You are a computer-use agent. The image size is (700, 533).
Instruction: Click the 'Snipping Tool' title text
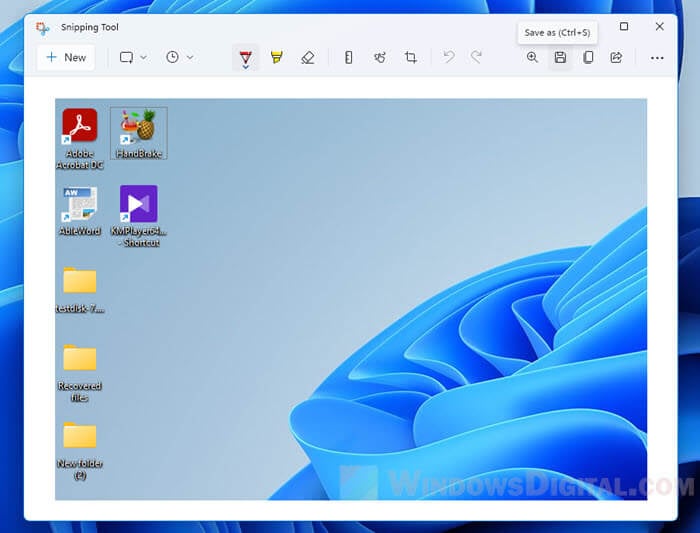[x=90, y=27]
